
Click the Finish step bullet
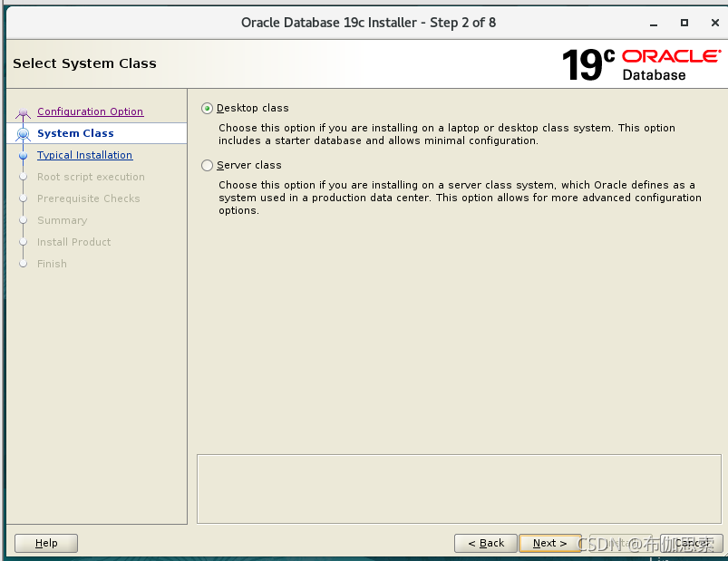pos(24,264)
